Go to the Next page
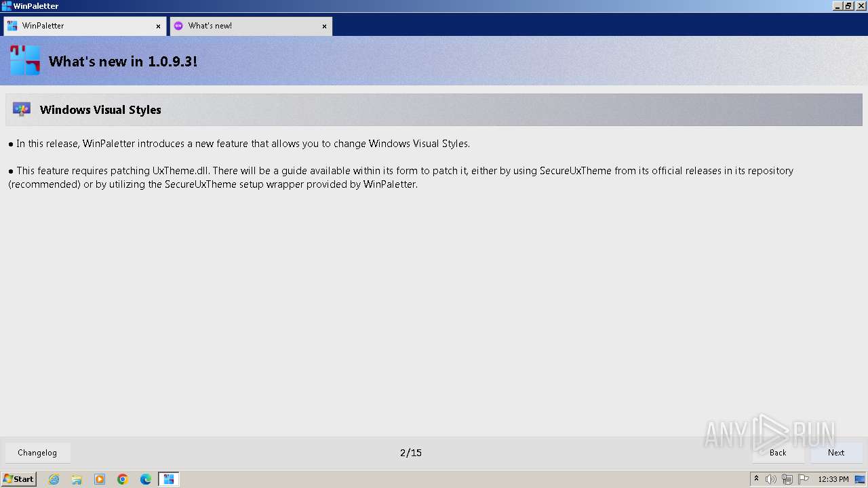 836,453
